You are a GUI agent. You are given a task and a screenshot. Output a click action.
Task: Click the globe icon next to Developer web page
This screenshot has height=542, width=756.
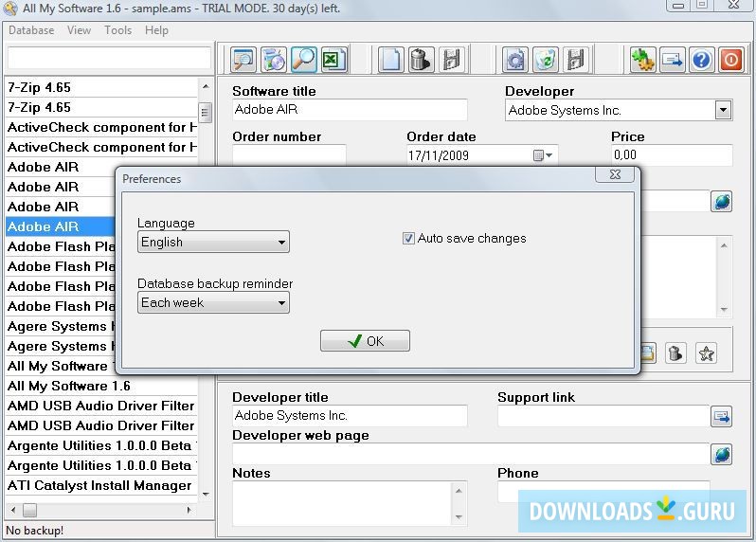pyautogui.click(x=722, y=454)
